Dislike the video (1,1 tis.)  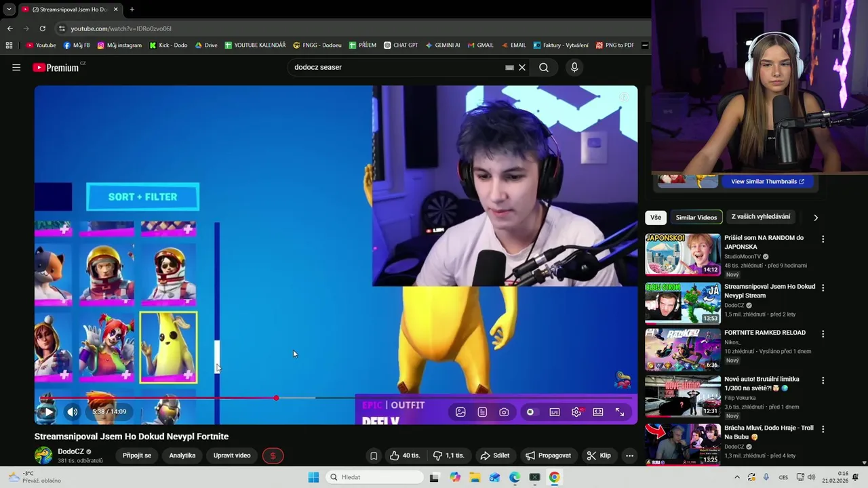(x=448, y=455)
